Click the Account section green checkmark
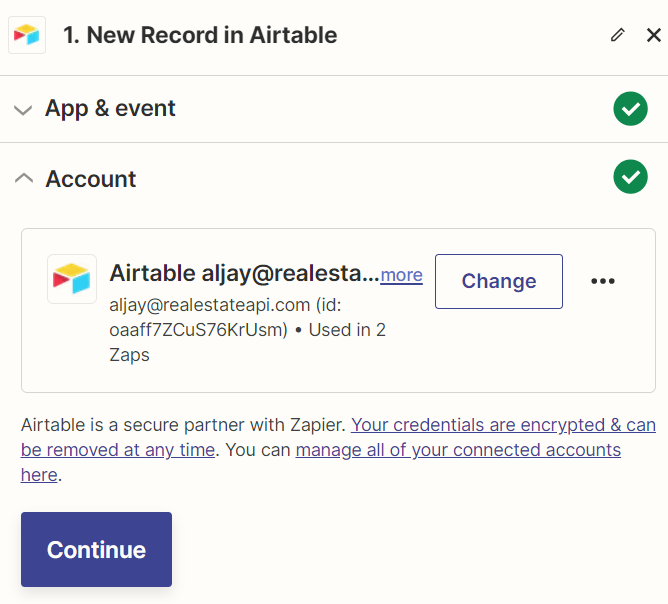Screen dimensions: 668x604 [631, 177]
